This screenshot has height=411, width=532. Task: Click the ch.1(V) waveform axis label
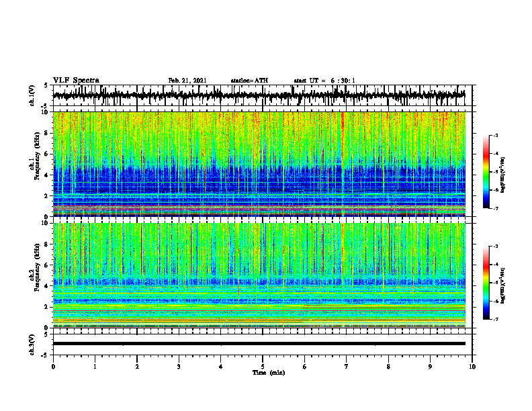point(32,95)
